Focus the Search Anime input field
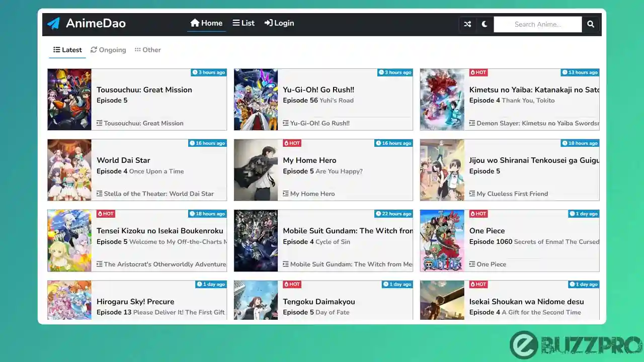This screenshot has width=644, height=362. coord(538,24)
